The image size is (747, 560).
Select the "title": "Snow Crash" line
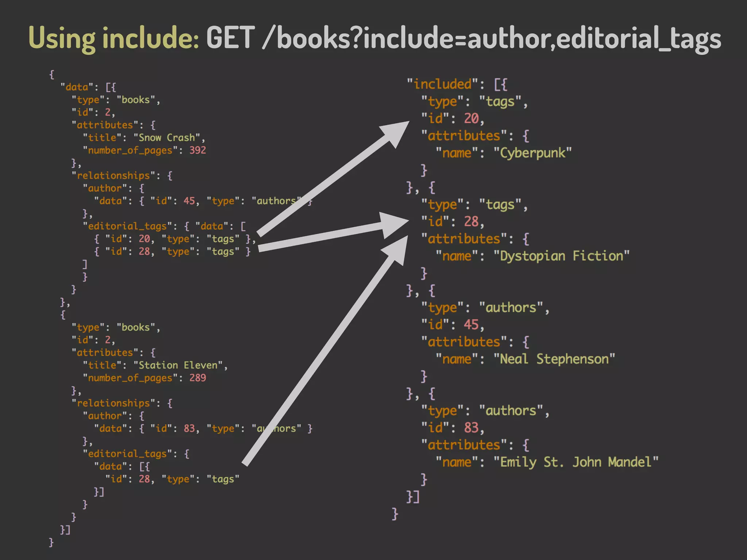click(x=144, y=138)
